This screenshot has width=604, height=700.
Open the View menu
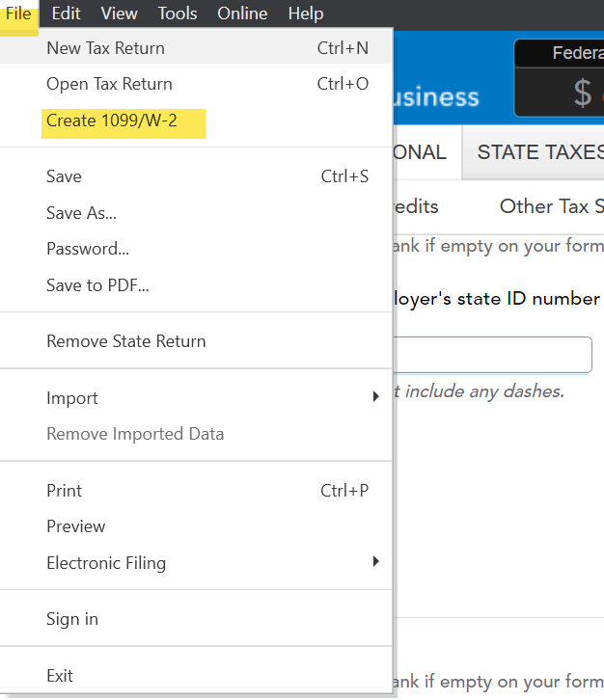(x=120, y=13)
